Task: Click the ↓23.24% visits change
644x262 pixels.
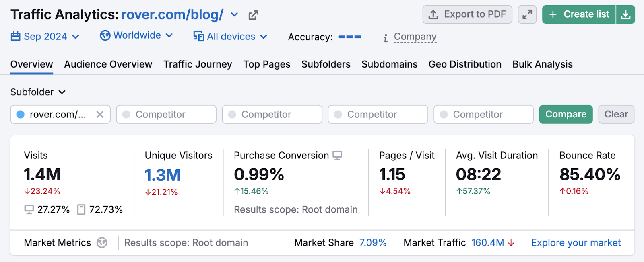Action: [42, 191]
